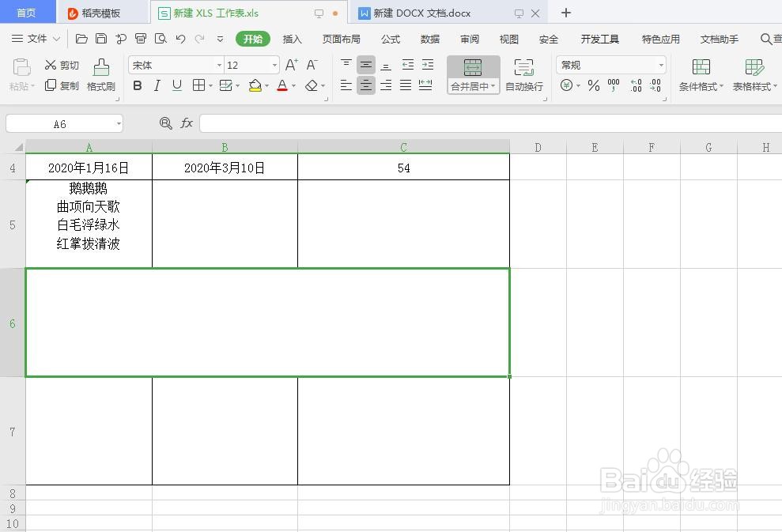The width and height of the screenshot is (782, 532).
Task: Switch to the 插入 Insert tab
Action: (x=293, y=39)
